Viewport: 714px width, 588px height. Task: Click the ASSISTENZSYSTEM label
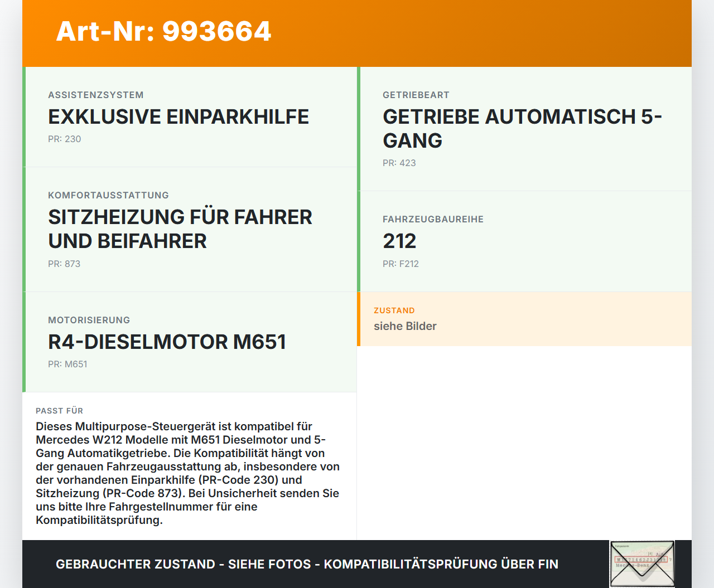96,95
